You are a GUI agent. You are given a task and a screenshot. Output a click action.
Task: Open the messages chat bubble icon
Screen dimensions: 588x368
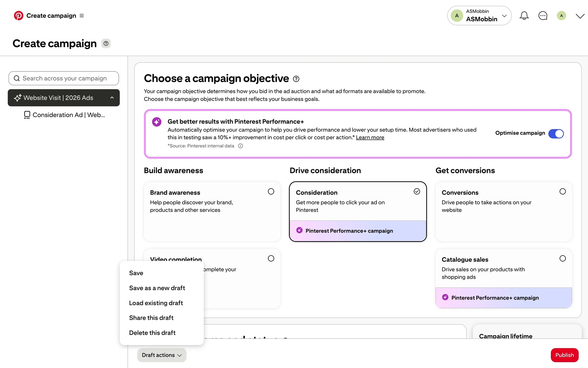tap(543, 16)
